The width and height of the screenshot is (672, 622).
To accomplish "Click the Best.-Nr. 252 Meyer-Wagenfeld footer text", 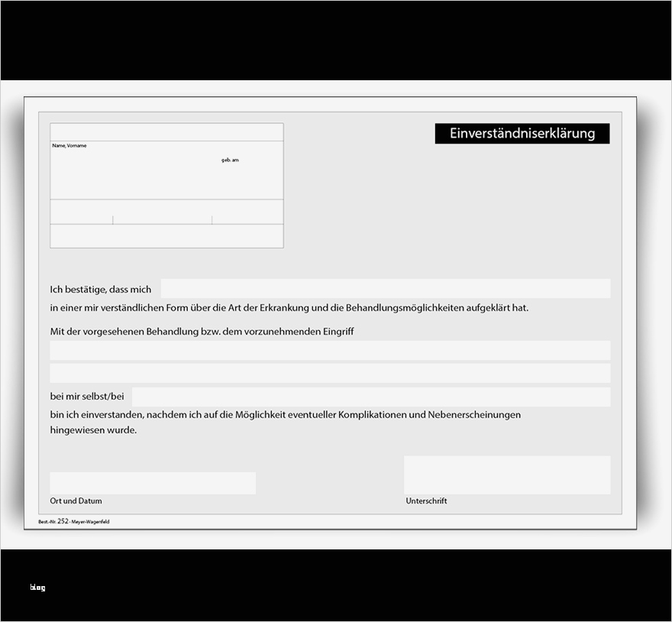I will [73, 521].
